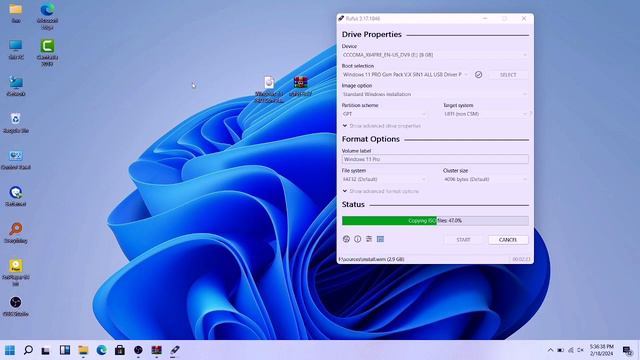Open Widgets panel from the taskbar

coord(65,350)
